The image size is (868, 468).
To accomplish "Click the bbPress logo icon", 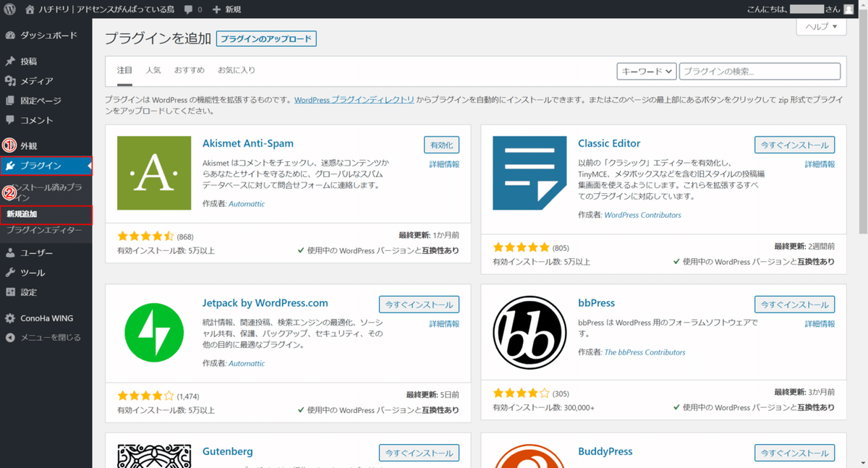I will 530,333.
